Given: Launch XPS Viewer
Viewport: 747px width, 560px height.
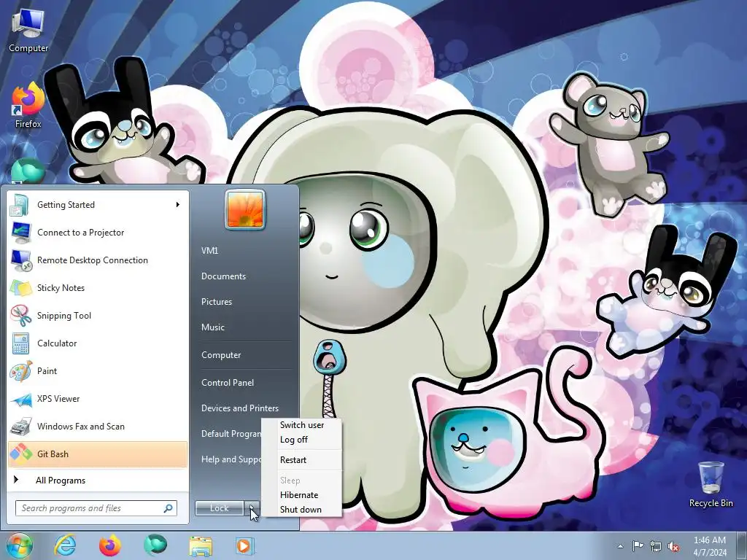Looking at the screenshot, I should click(x=98, y=399).
